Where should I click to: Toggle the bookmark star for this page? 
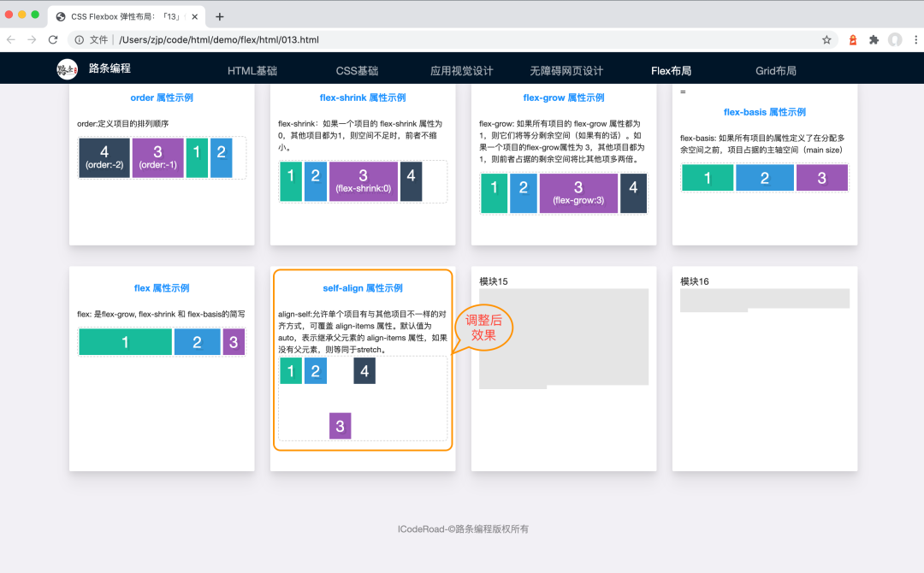[826, 39]
